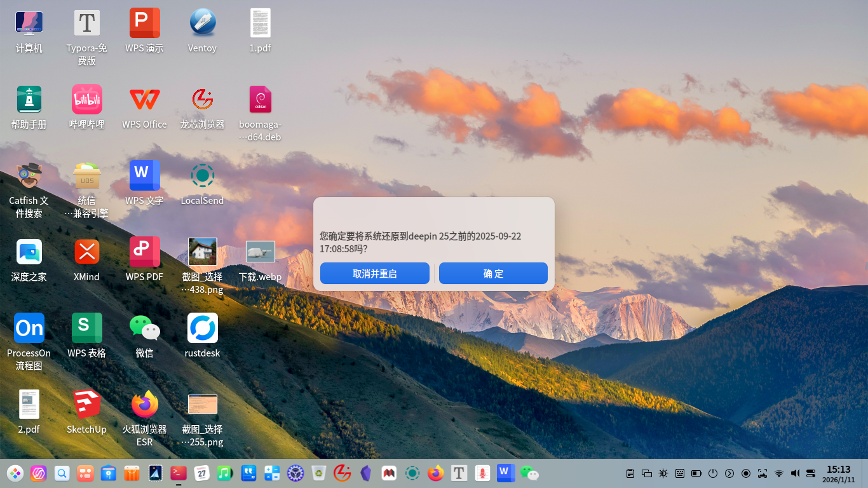This screenshot has width=868, height=488.
Task: Select the 1.pdf file on desktop
Action: pyautogui.click(x=261, y=32)
